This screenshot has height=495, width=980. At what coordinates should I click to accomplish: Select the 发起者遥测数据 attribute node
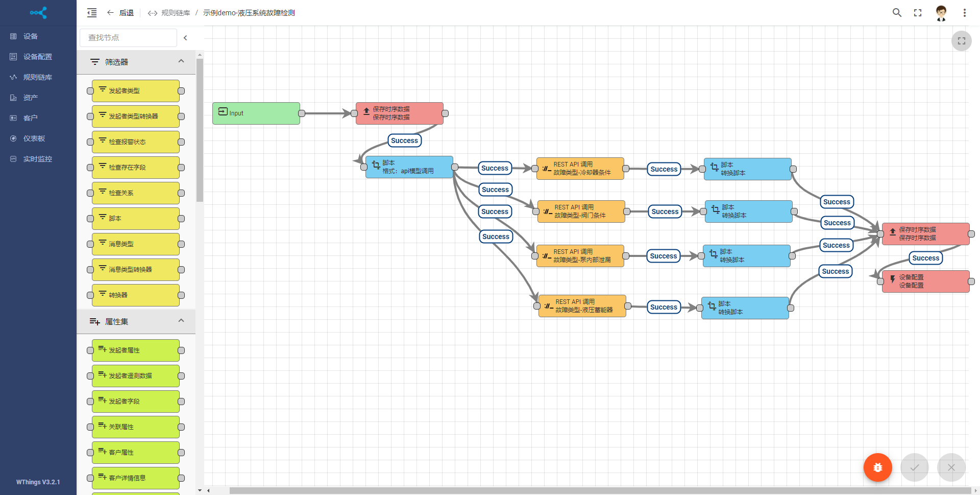pos(136,376)
